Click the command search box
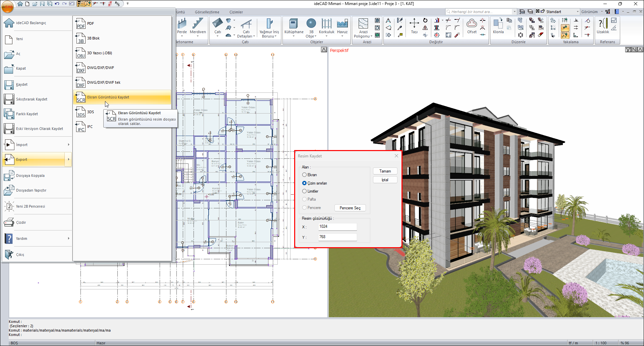 click(x=481, y=12)
